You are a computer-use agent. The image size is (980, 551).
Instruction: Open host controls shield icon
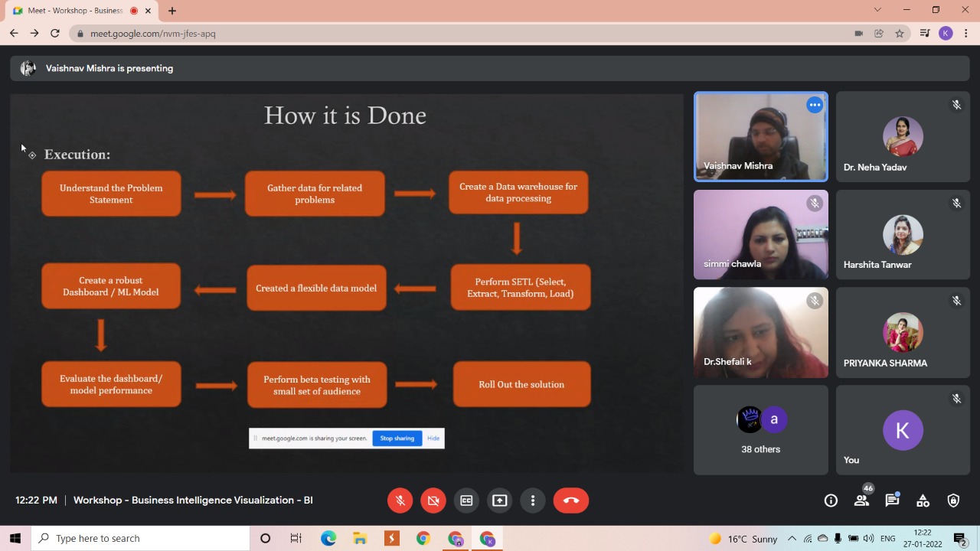[953, 500]
